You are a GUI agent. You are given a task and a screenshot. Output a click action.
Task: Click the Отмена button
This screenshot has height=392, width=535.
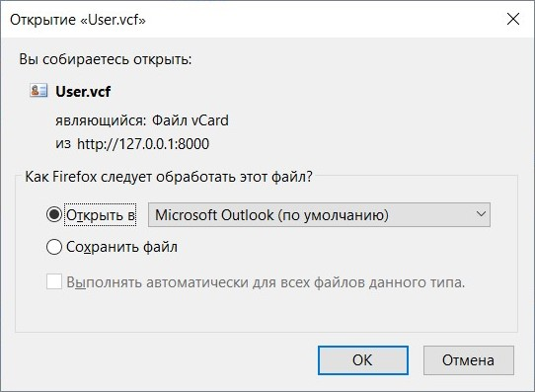469,360
